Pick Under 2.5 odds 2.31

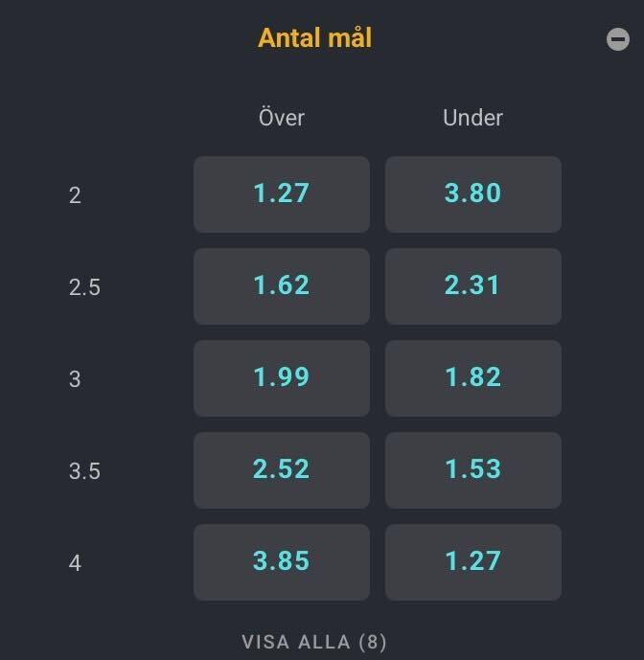pyautogui.click(x=472, y=286)
